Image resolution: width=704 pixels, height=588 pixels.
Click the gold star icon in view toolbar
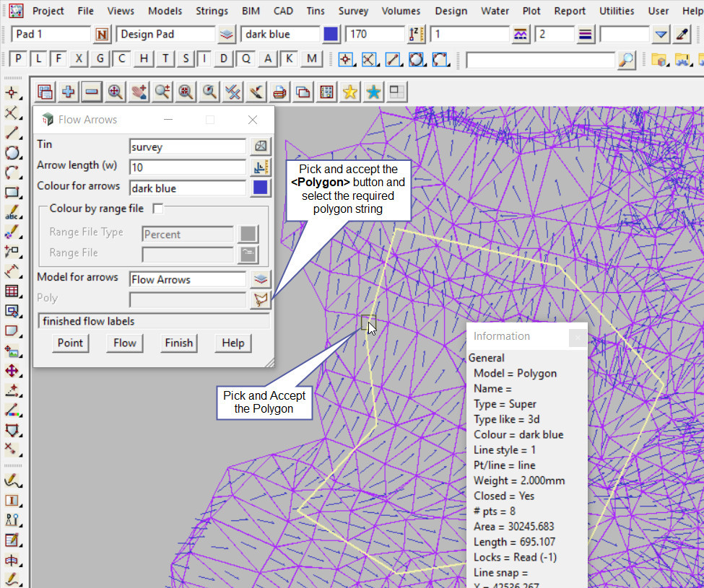[x=349, y=92]
